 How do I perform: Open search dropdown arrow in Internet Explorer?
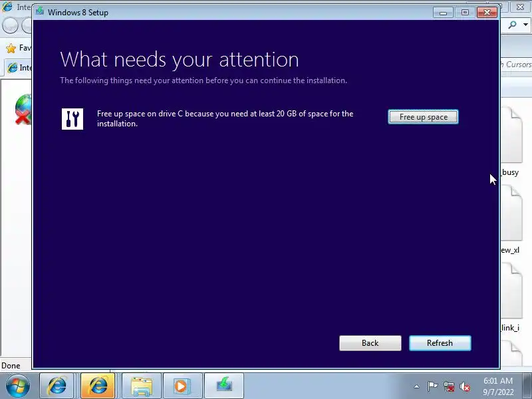tap(525, 25)
